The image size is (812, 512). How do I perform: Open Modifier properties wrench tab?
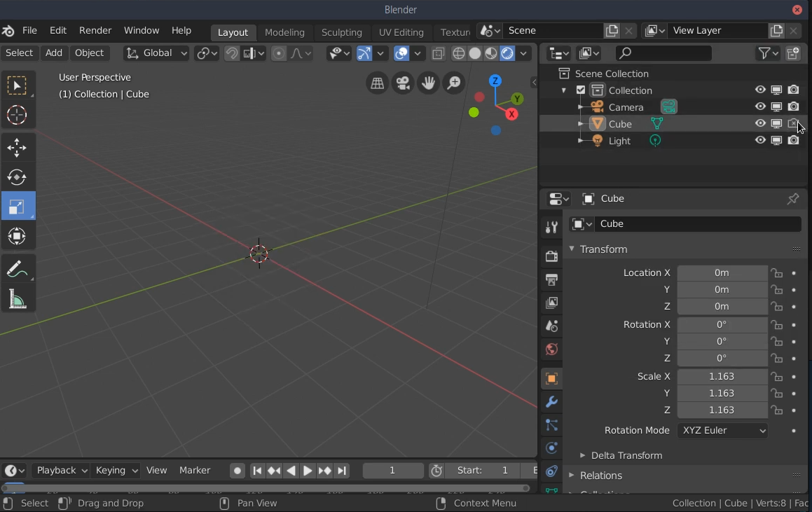click(551, 402)
